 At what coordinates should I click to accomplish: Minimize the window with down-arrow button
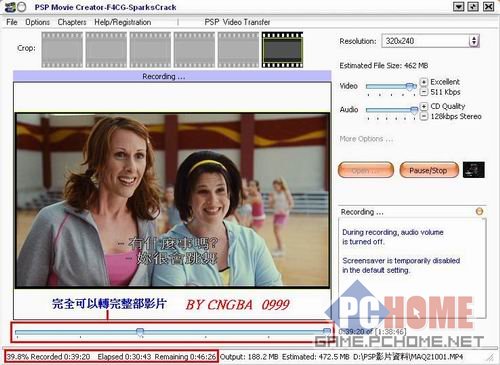(459, 7)
